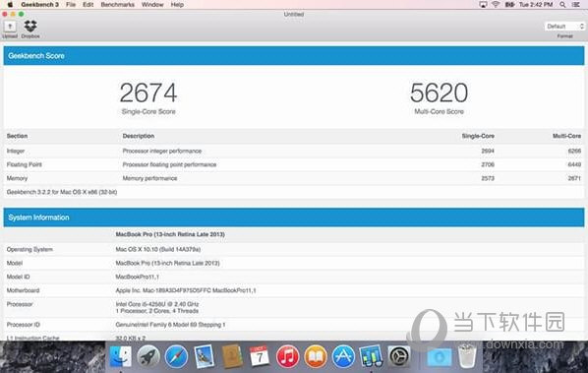Open the Geekbench 3 application menu
Image resolution: width=588 pixels, height=373 pixels.
tap(39, 5)
